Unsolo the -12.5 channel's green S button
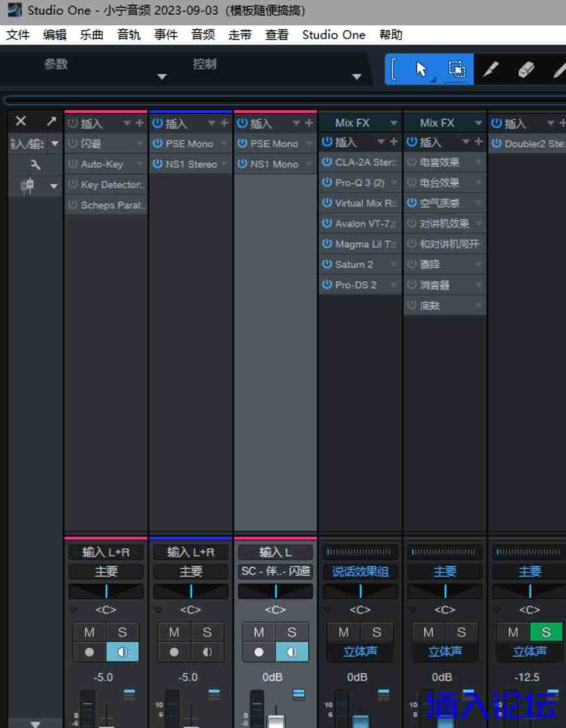The width and height of the screenshot is (566, 728). click(546, 632)
